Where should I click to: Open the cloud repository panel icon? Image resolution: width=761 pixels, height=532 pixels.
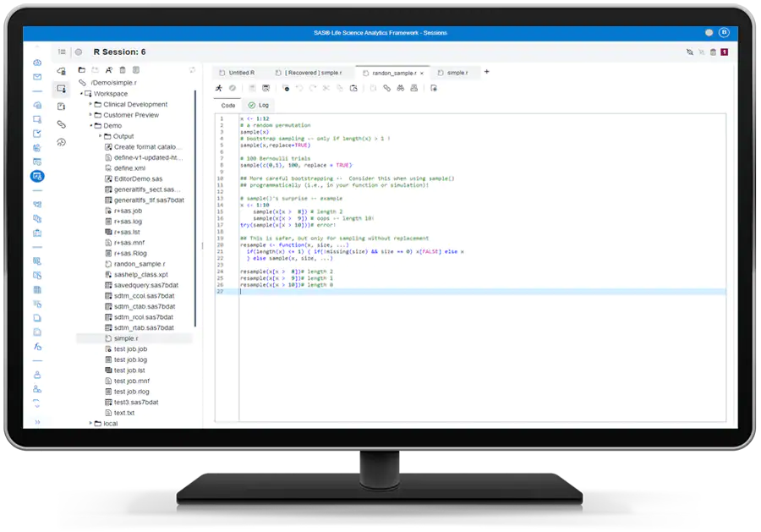61,71
